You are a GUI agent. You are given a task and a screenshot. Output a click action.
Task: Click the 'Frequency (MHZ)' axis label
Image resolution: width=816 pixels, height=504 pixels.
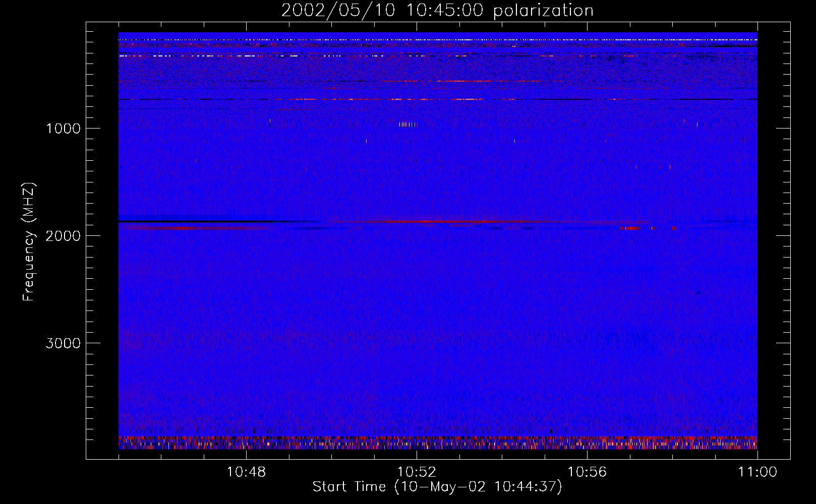29,242
